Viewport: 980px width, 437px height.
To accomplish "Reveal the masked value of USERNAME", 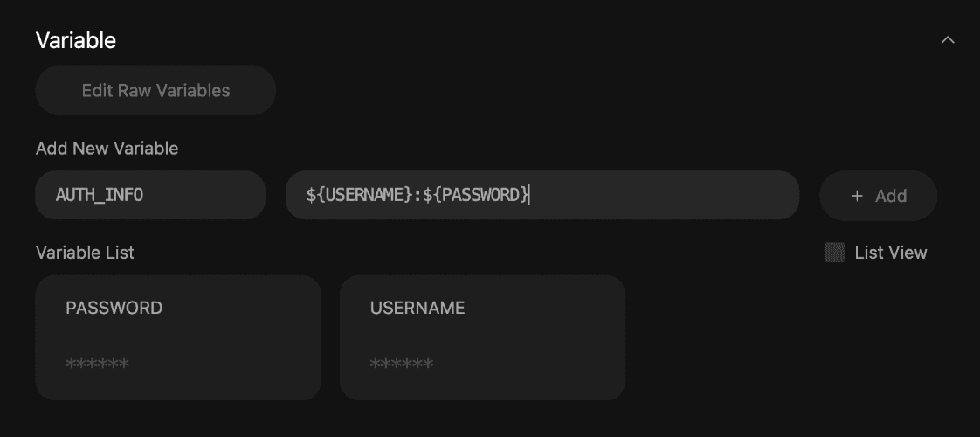I will click(x=401, y=364).
